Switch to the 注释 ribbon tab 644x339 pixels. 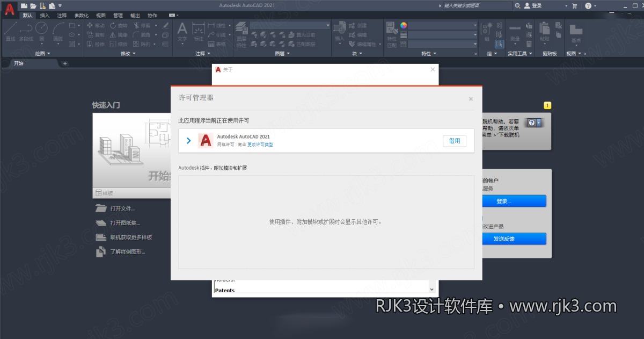[x=62, y=16]
